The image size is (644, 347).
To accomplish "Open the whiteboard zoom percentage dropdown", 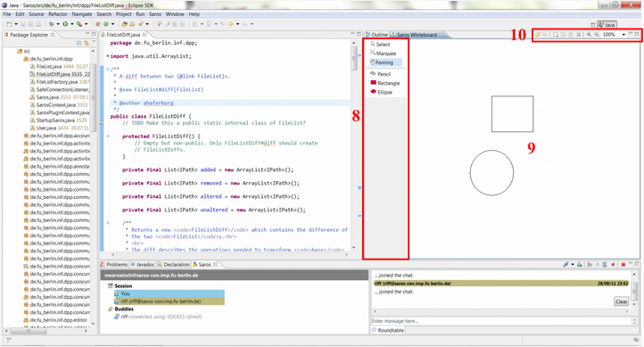I will coord(623,35).
